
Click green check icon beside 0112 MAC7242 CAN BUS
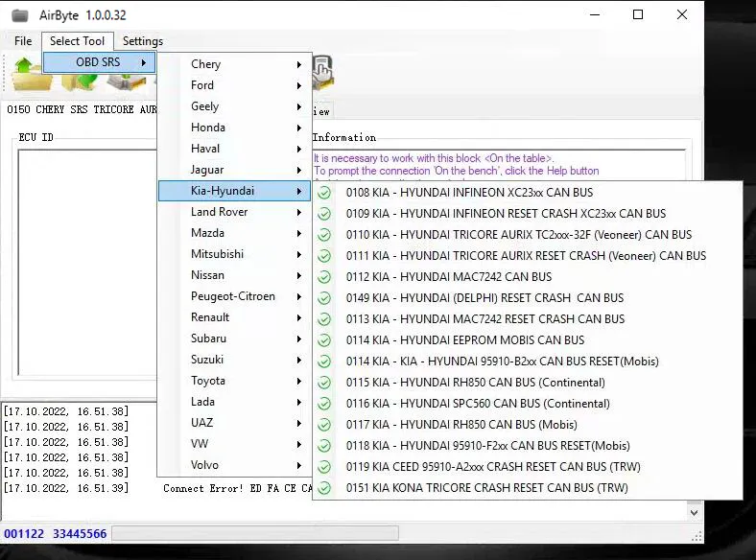(x=324, y=277)
